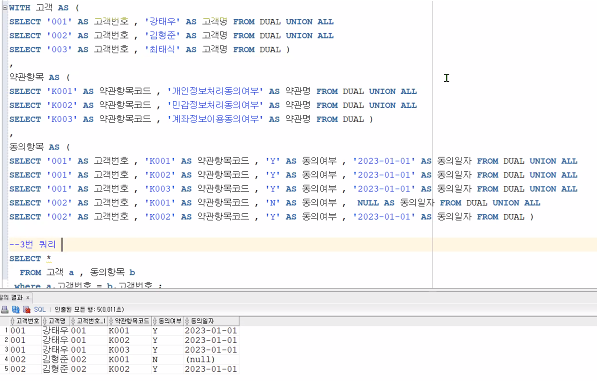Click 김형준 name in result row 5
The height and width of the screenshot is (381, 597).
(x=55, y=369)
